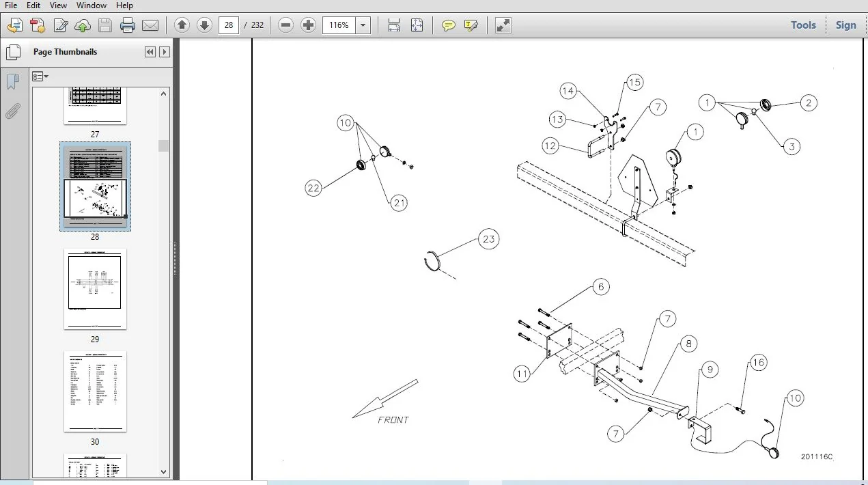This screenshot has height=485, width=868.
Task: Go to next page arrow
Action: pyautogui.click(x=204, y=25)
